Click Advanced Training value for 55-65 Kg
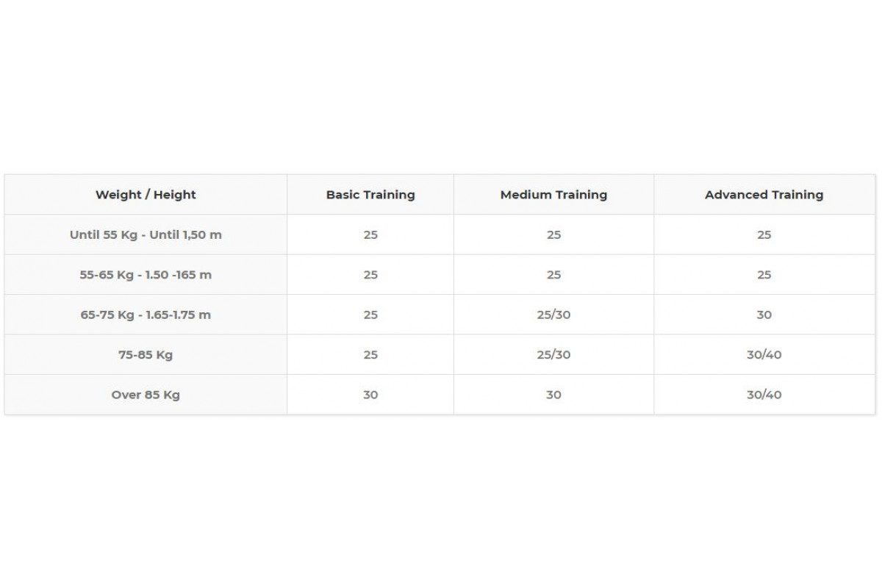The image size is (882, 588). (764, 275)
